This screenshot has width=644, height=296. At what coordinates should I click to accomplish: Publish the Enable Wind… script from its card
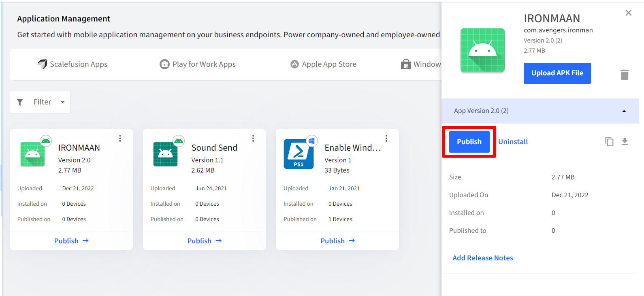337,241
